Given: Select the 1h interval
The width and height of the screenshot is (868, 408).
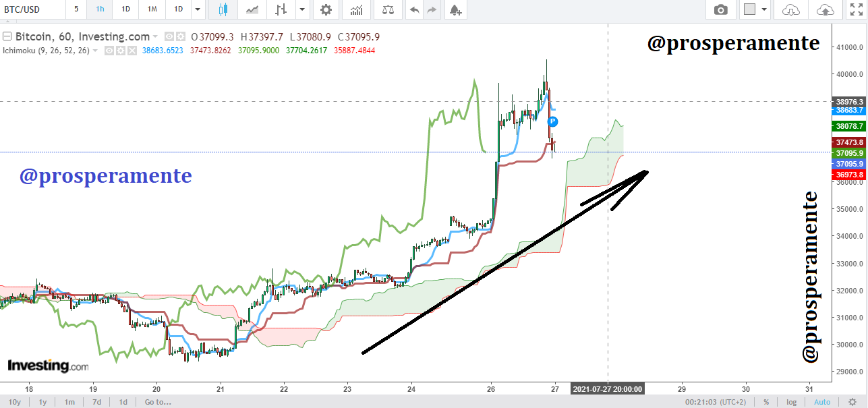Looking at the screenshot, I should point(100,9).
